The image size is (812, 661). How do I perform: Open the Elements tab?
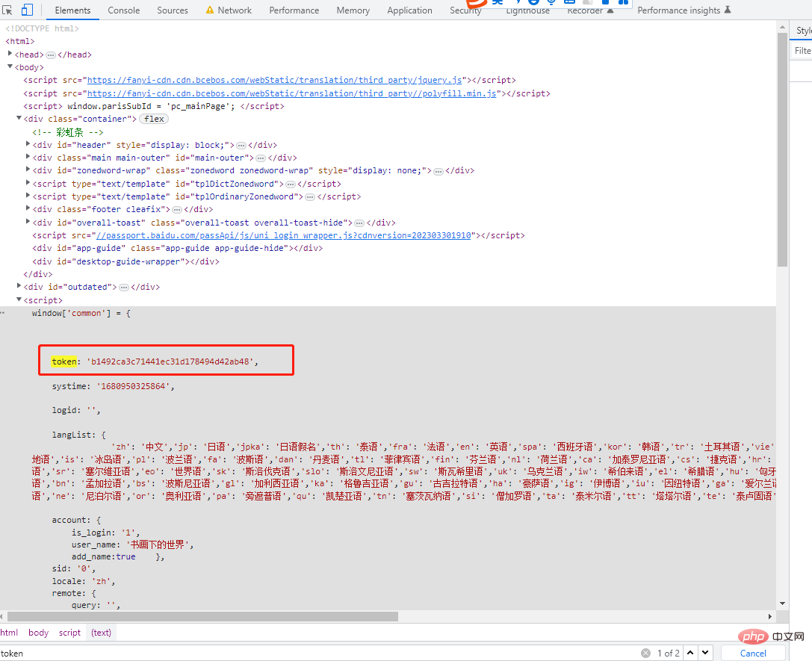72,10
